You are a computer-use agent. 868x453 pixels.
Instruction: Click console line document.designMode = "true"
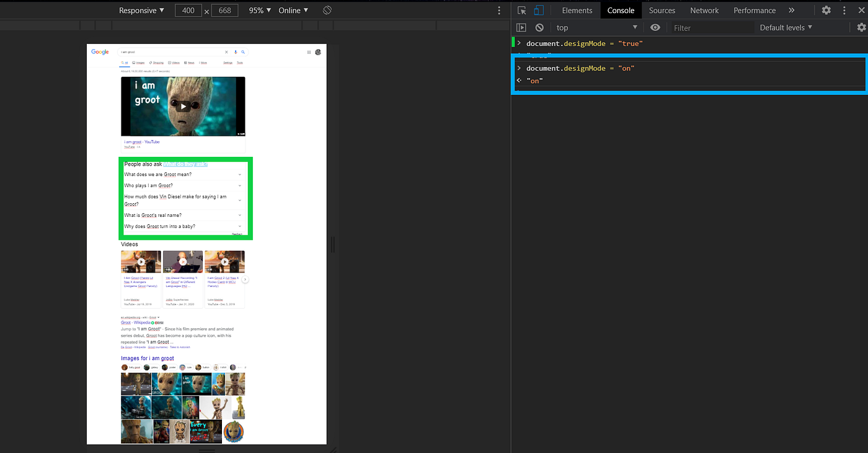pyautogui.click(x=585, y=43)
